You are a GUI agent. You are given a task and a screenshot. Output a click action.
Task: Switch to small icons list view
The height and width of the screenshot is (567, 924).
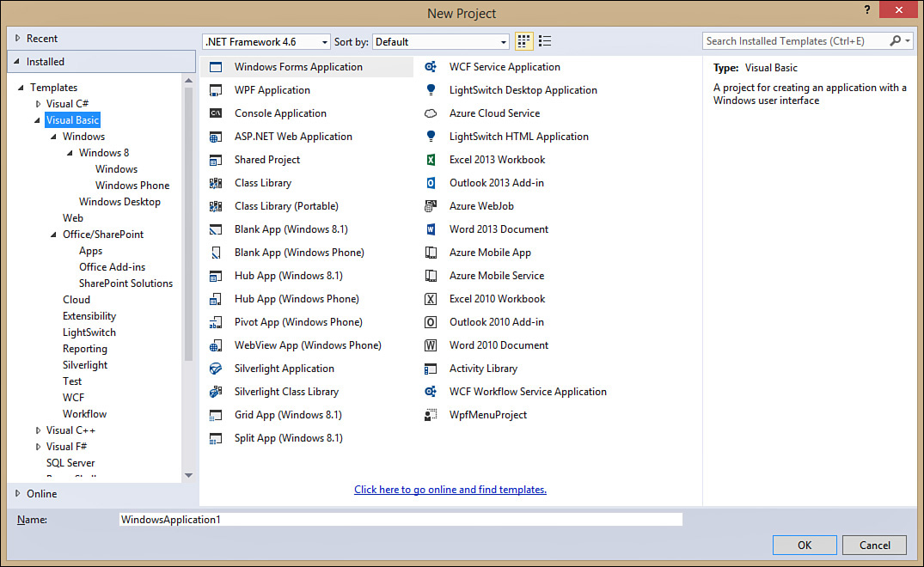545,41
